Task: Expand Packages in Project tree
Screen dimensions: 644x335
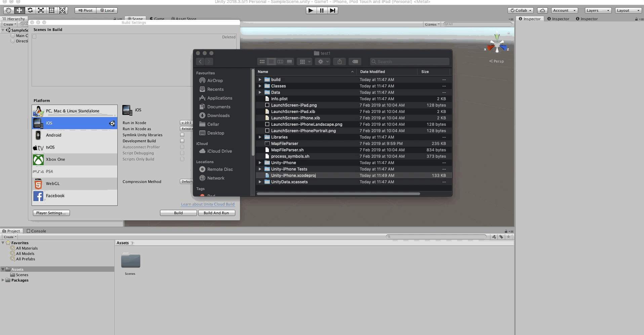Action: click(3, 280)
